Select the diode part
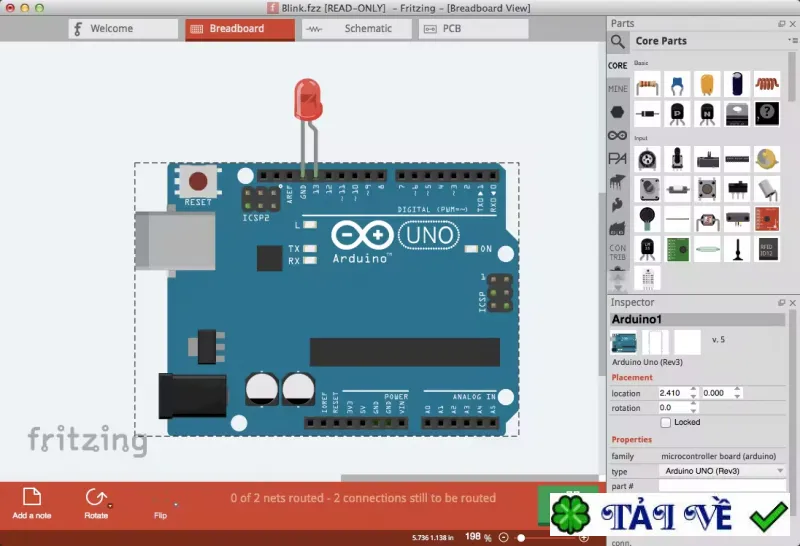The height and width of the screenshot is (546, 800). [647, 114]
